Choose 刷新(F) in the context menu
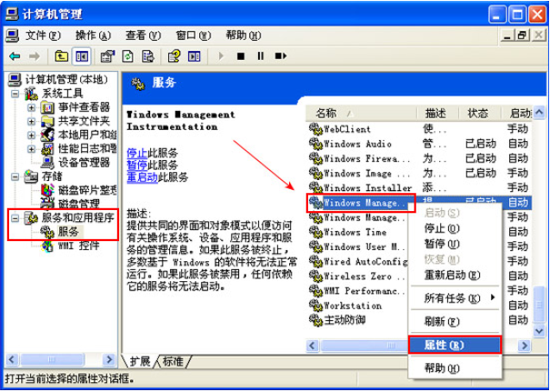Screen dimensions: 550x392 455,321
